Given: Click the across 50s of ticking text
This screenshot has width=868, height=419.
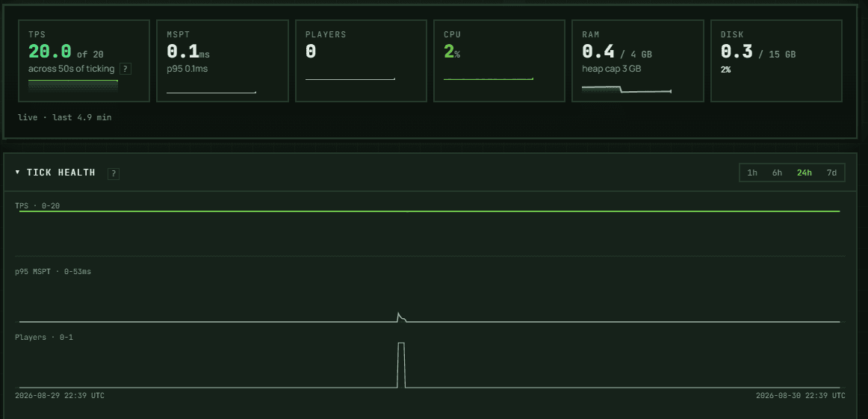Looking at the screenshot, I should tap(72, 69).
